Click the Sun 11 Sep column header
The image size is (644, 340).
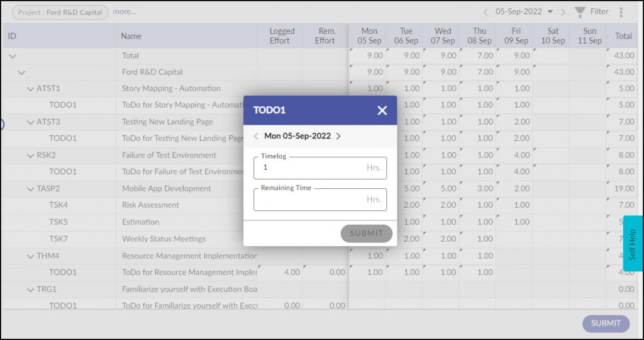[x=588, y=36]
